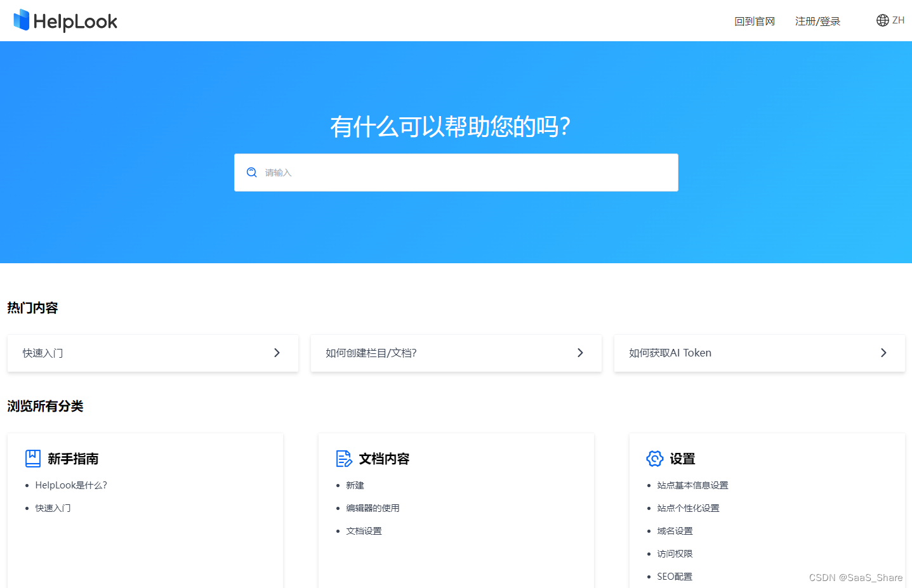Open the 快速入门 popular content card
912x588 pixels.
pos(153,353)
